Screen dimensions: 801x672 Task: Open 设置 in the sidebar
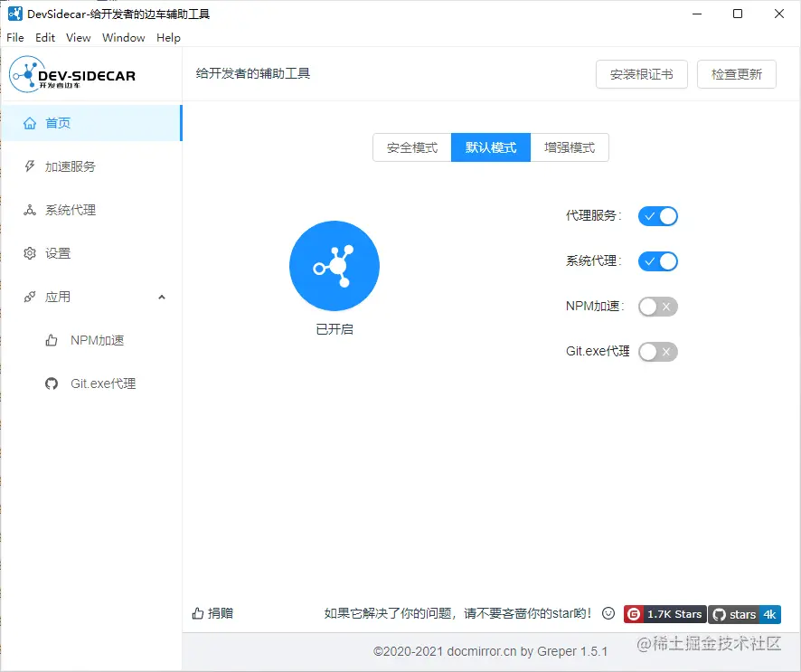(91, 253)
